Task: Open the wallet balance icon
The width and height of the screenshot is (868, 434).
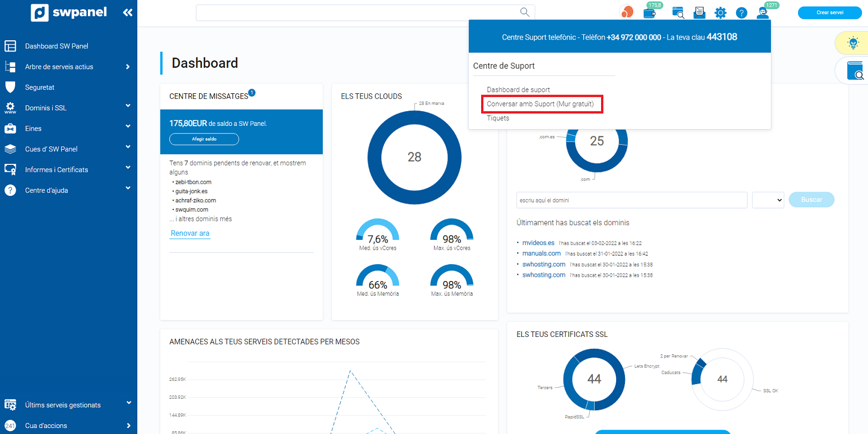Action: coord(649,12)
